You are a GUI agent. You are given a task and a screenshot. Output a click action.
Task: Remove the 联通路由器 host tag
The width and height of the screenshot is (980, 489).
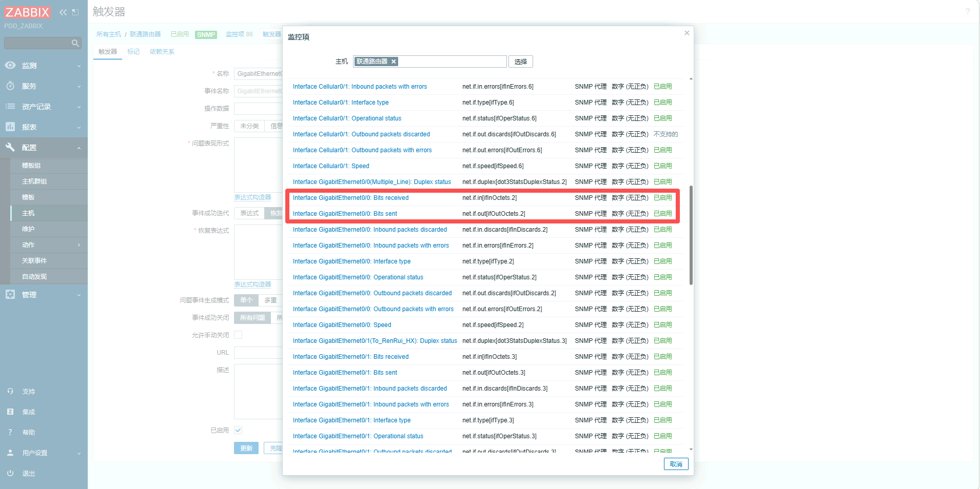pyautogui.click(x=394, y=62)
